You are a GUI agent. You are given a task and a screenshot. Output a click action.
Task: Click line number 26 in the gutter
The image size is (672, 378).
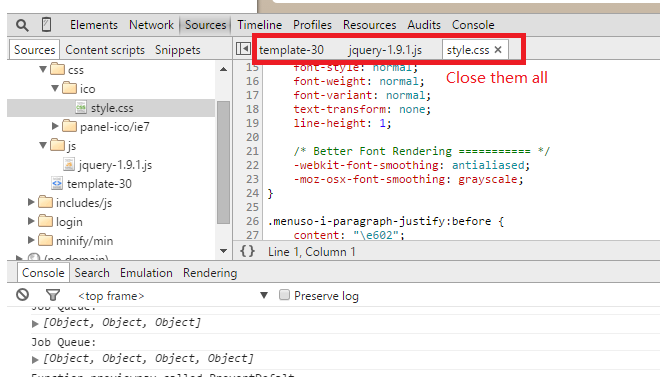click(252, 221)
